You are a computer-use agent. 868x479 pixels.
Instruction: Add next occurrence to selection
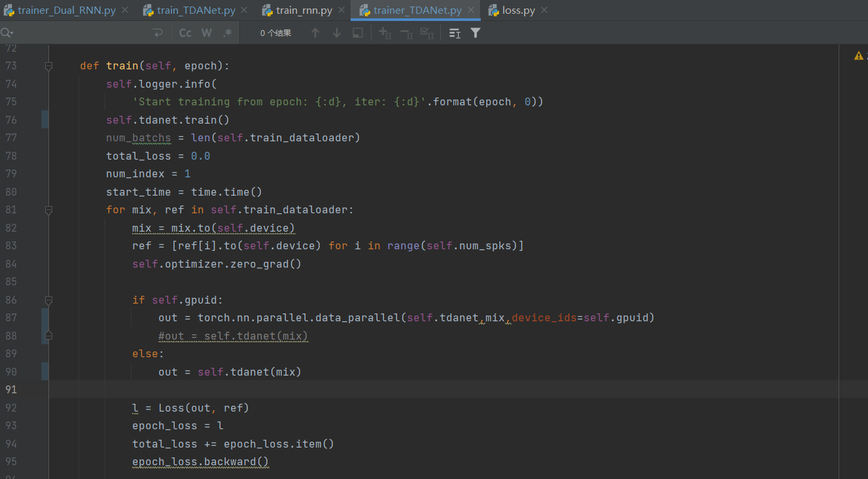tap(384, 32)
